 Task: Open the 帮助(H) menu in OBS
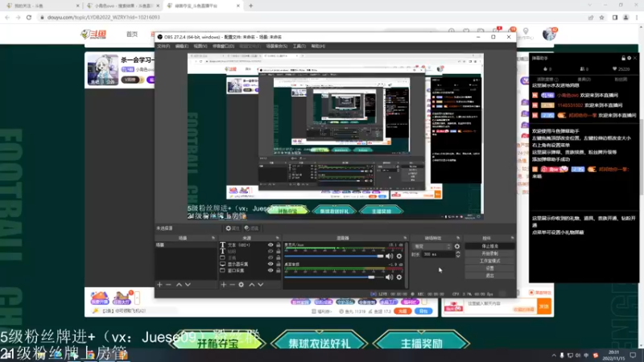point(318,47)
